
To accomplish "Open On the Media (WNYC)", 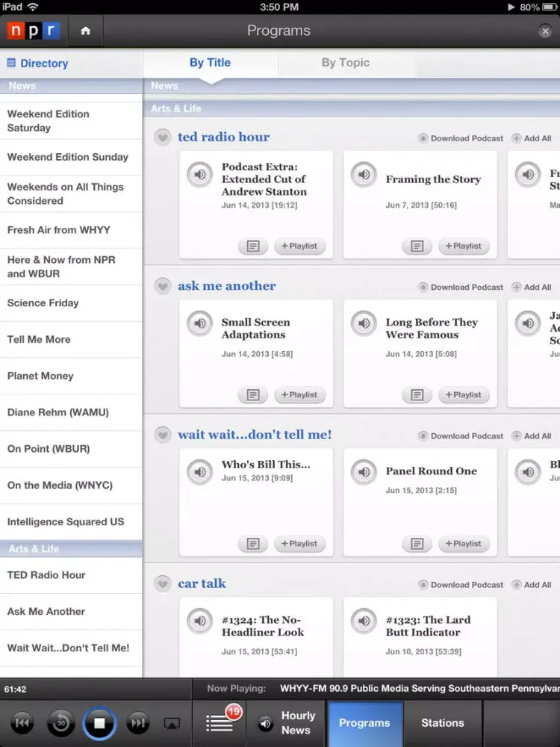I will (x=71, y=486).
